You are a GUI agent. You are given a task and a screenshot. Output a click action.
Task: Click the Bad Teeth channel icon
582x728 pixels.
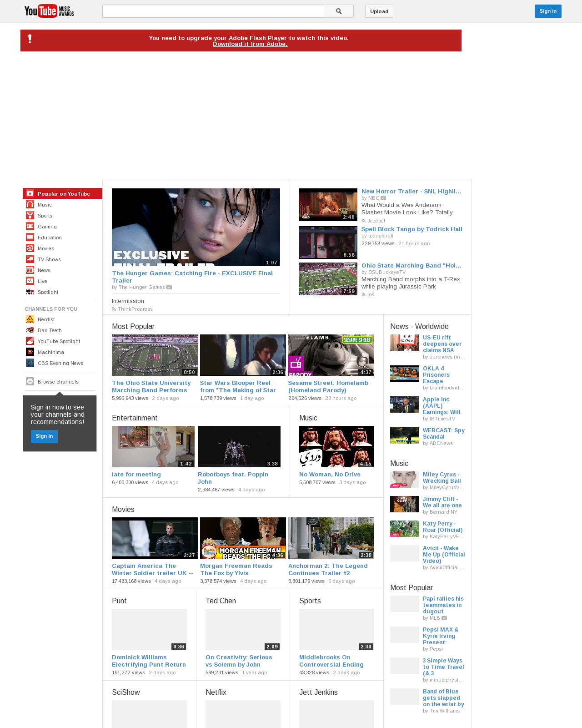coord(30,330)
